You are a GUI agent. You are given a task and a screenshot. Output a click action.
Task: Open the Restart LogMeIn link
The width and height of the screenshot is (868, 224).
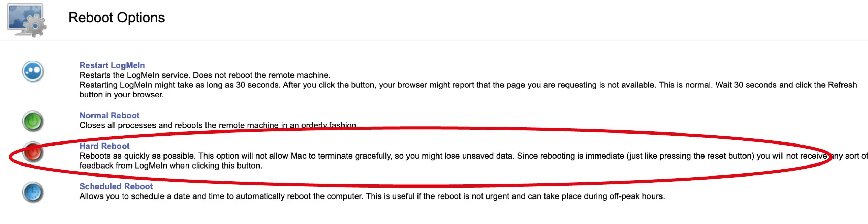click(112, 65)
